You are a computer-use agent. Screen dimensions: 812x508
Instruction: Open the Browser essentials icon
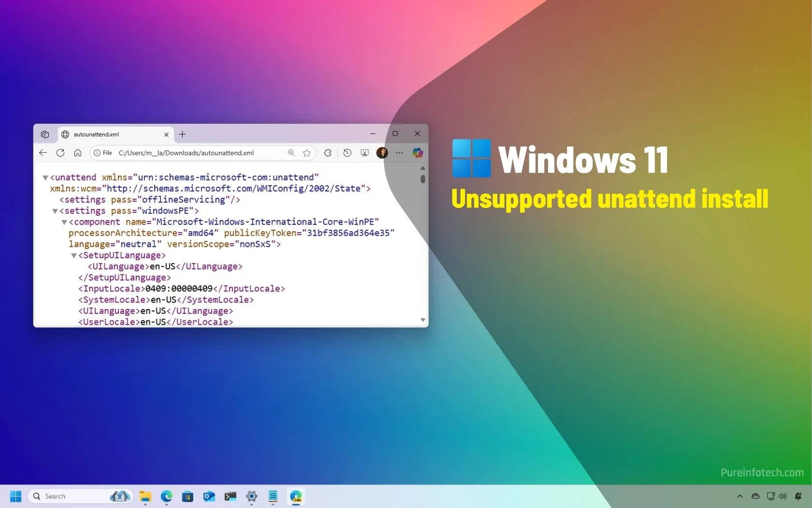pyautogui.click(x=327, y=153)
